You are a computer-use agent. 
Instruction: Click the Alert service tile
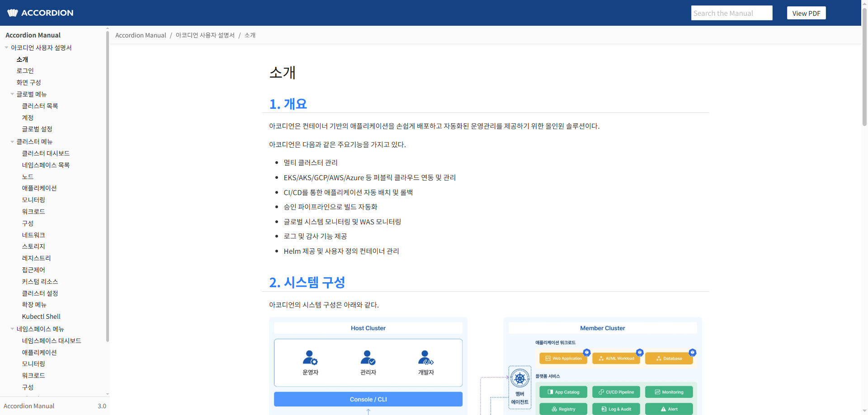[669, 409]
